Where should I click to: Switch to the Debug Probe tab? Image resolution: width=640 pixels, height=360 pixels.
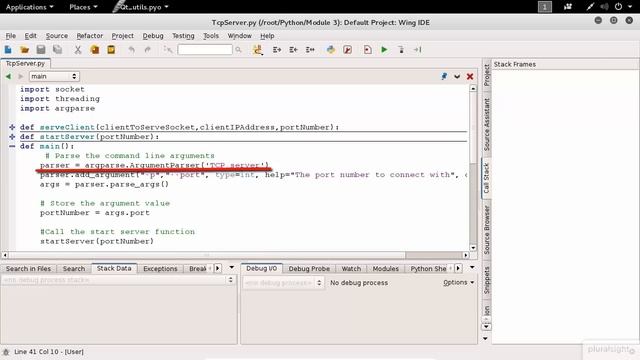(309, 269)
